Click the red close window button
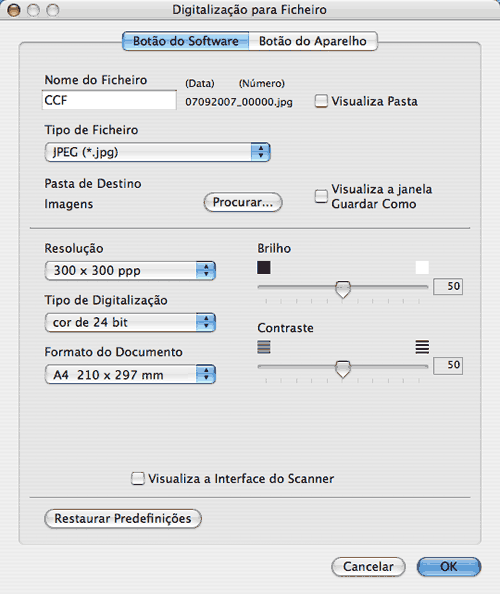This screenshot has width=500, height=594. click(x=14, y=10)
